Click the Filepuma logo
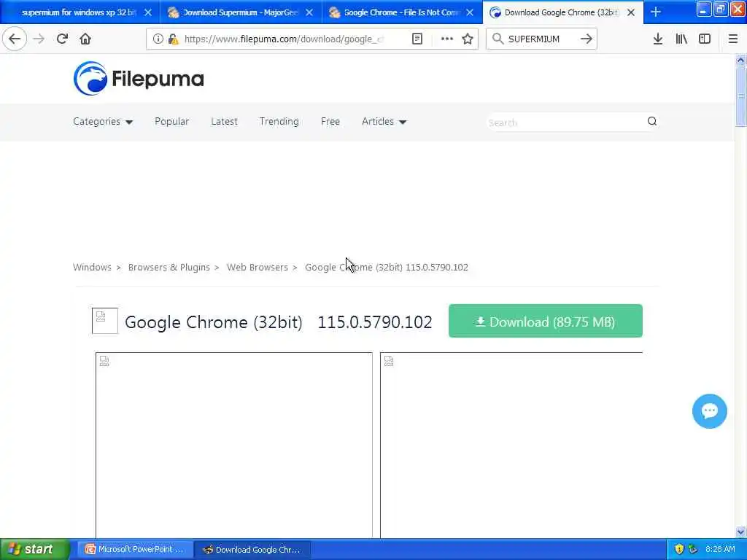Image resolution: width=747 pixels, height=560 pixels. 139,79
